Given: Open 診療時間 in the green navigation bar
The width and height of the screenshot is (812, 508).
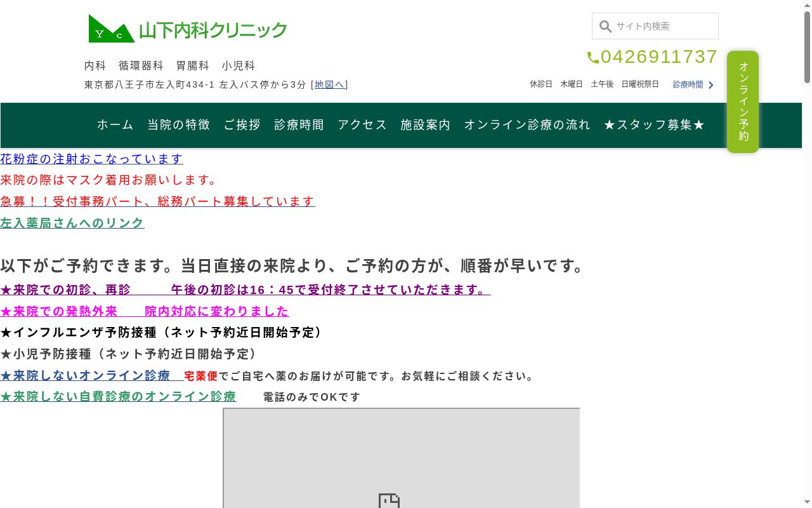Looking at the screenshot, I should (x=299, y=125).
